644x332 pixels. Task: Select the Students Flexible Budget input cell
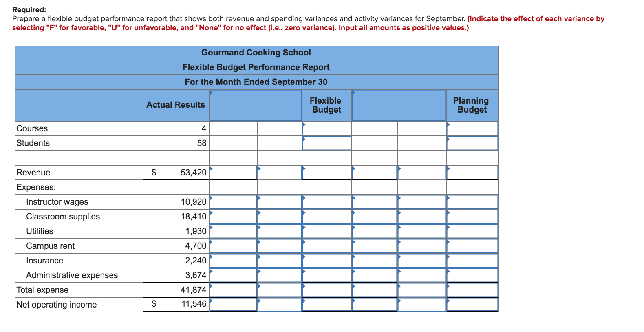(x=326, y=143)
